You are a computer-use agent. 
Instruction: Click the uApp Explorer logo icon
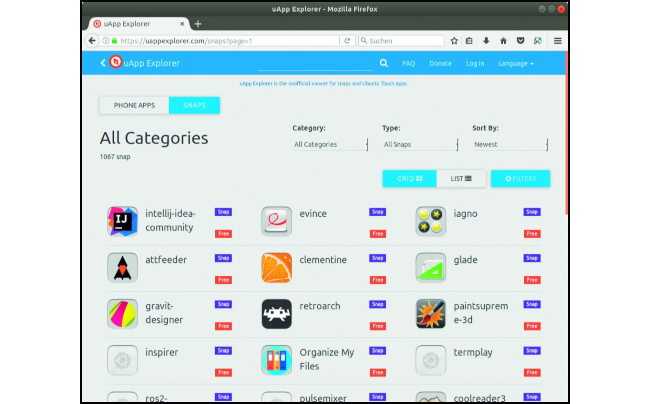116,62
